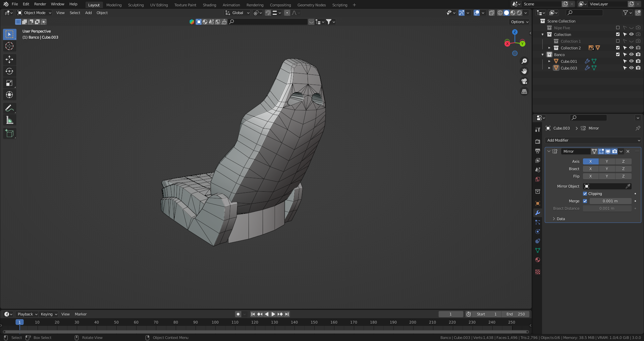Toggle camera view in viewport
Screen dimensions: 644x341
(524, 81)
